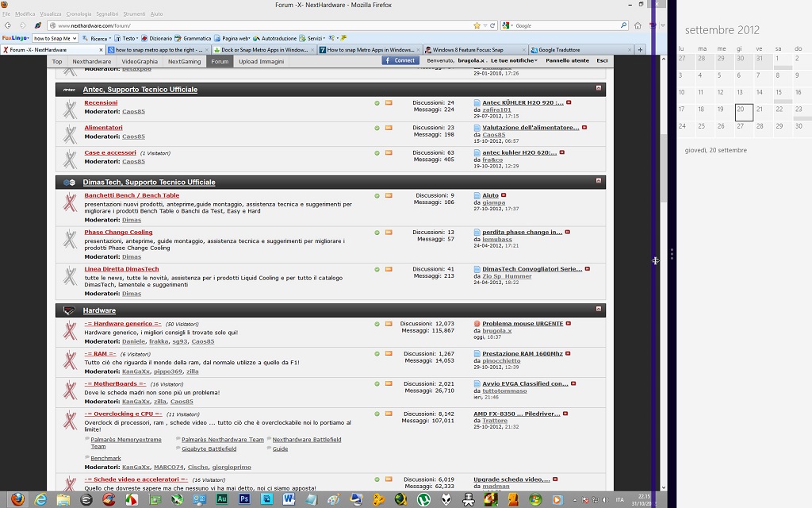This screenshot has width=812, height=508.
Task: Select day 20 in the Calendar app
Action: [744, 113]
